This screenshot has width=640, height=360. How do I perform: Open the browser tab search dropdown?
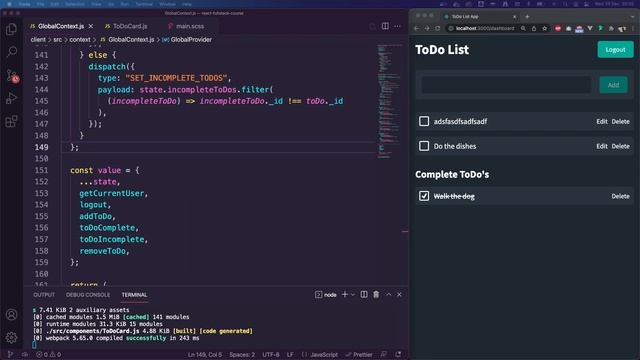632,17
